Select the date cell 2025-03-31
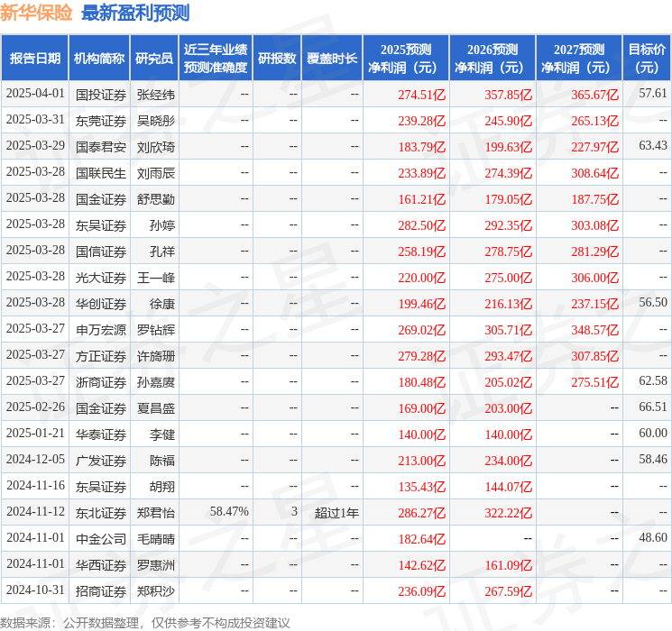 [x=35, y=120]
